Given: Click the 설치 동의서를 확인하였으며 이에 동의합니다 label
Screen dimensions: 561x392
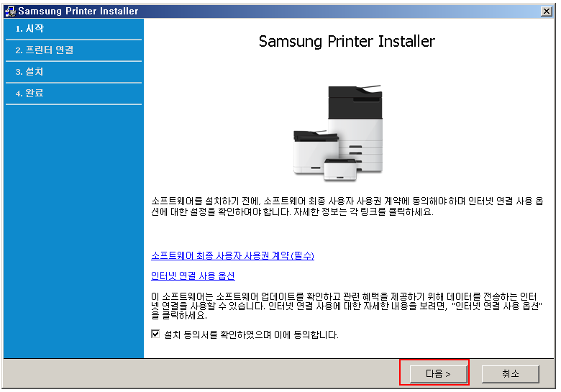Looking at the screenshot, I should click(x=251, y=334).
